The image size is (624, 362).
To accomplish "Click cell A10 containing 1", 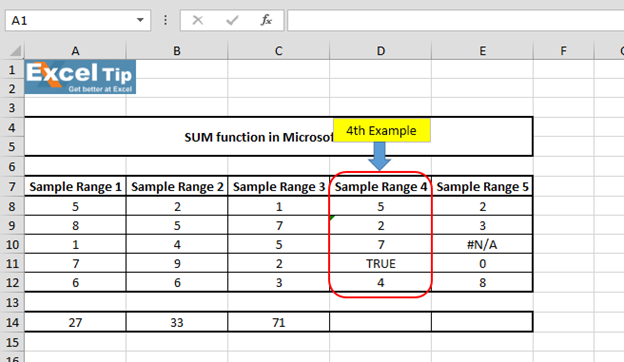I will tap(75, 244).
